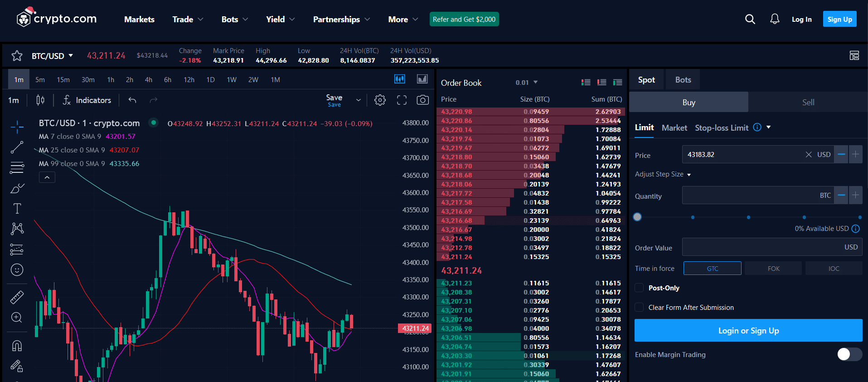
Task: Expand the Trade menu
Action: click(188, 19)
